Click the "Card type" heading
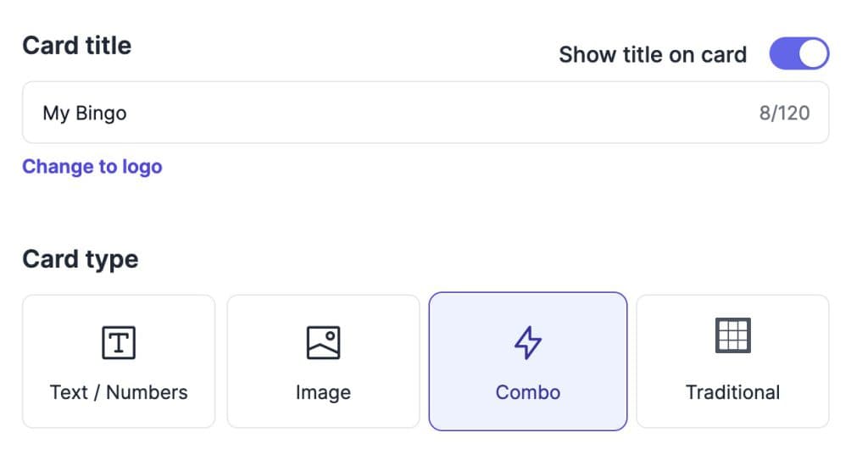Screen dimensions: 868x460 click(x=80, y=258)
